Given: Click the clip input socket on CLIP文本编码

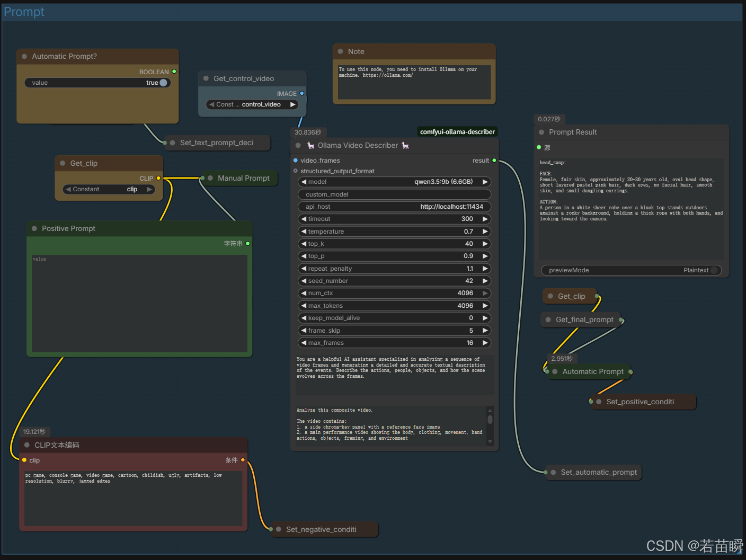Looking at the screenshot, I should click(24, 460).
